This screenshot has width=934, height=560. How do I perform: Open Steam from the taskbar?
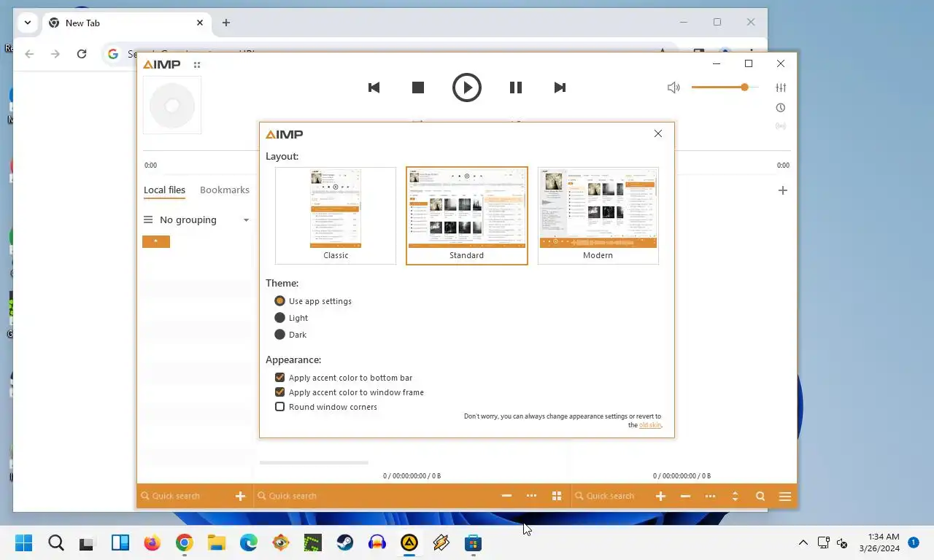[345, 542]
